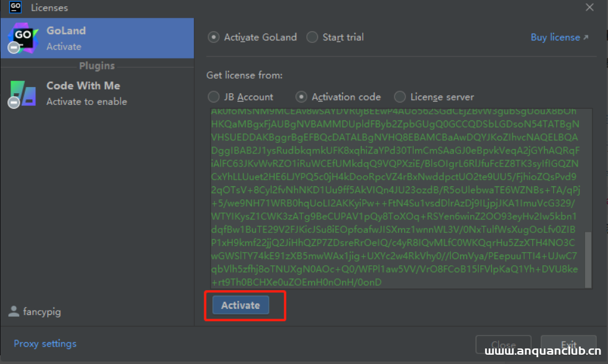Pick JB Account as license source
Image resolution: width=608 pixels, height=364 pixels.
click(214, 97)
